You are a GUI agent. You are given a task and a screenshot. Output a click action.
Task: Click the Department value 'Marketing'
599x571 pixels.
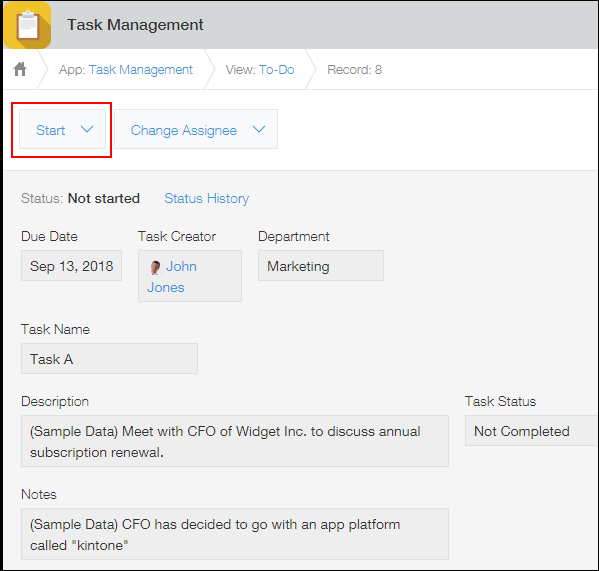pyautogui.click(x=321, y=266)
